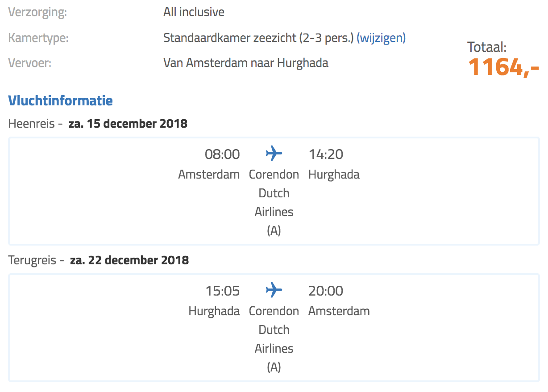
Task: Click the outbound arrival time 14:20
Action: 326,154
